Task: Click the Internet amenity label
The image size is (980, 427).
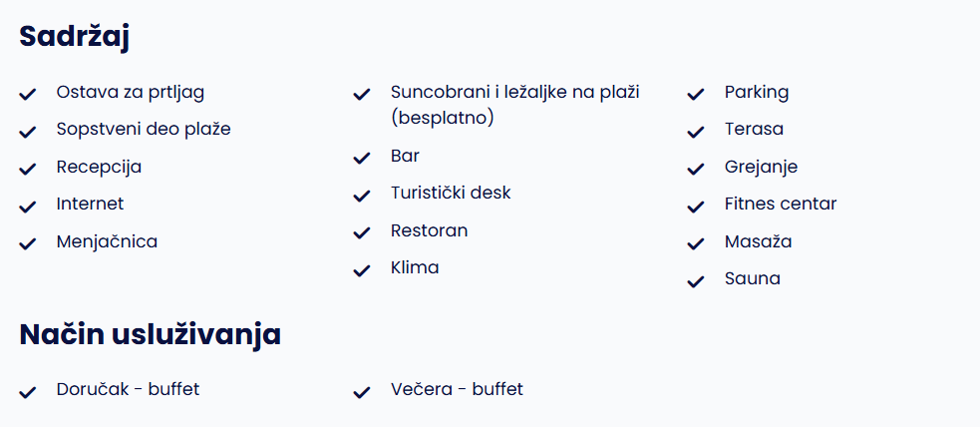Action: 90,204
